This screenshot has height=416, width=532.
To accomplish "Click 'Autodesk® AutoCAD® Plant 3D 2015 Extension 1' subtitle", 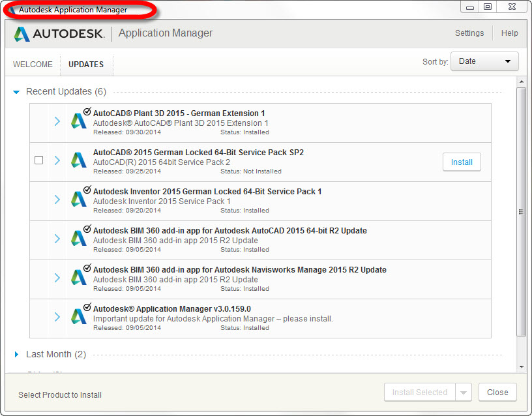I will pyautogui.click(x=181, y=123).
